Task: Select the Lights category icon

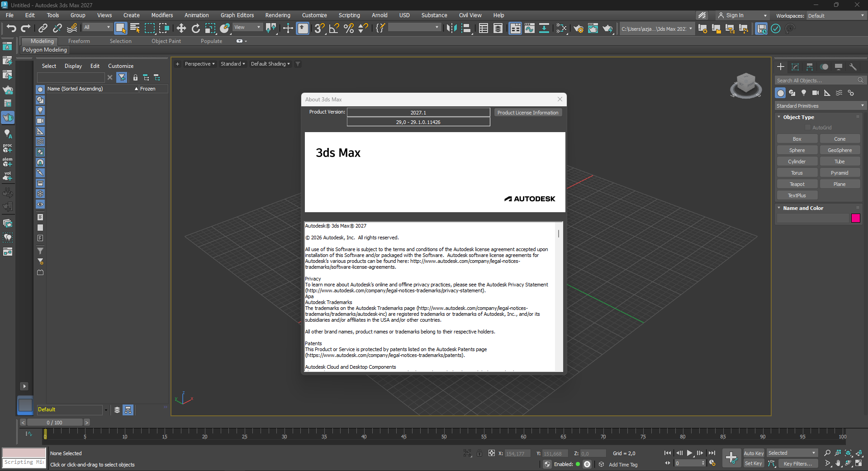Action: point(804,93)
